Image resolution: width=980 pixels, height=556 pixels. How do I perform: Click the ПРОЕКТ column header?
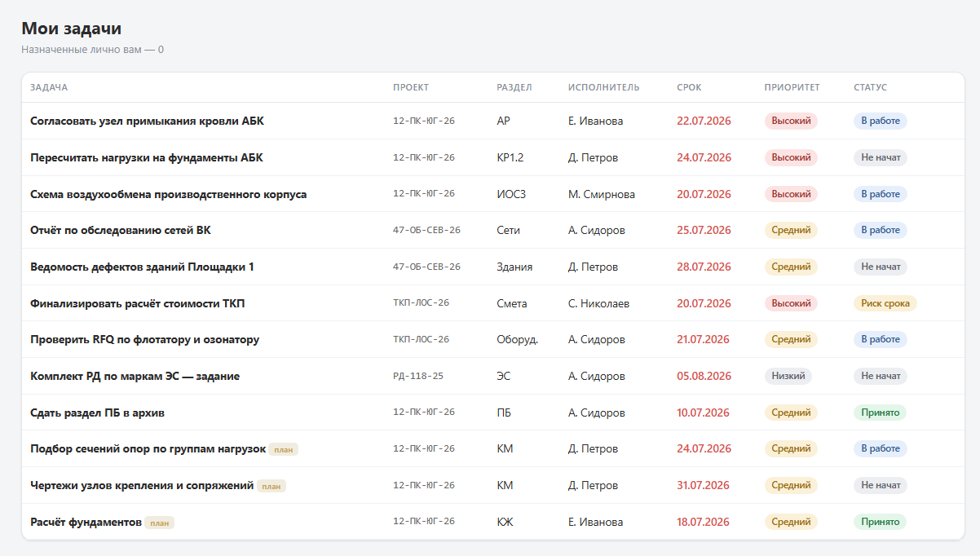coord(411,87)
